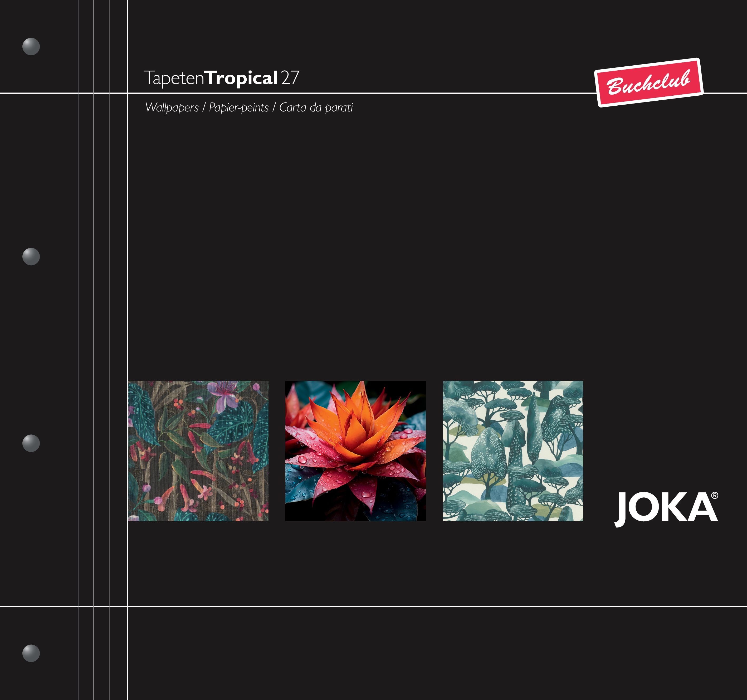Select the dark floral leaf wallpaper thumbnail
This screenshot has height=700, width=747.
coord(198,451)
